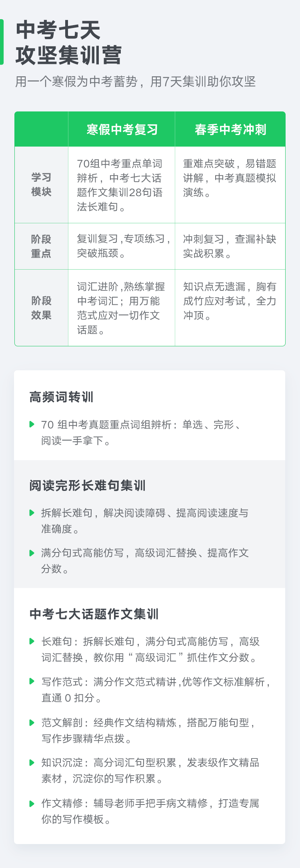Click the green bullet before 拆解长难句
The height and width of the screenshot is (868, 300).
pos(32,513)
